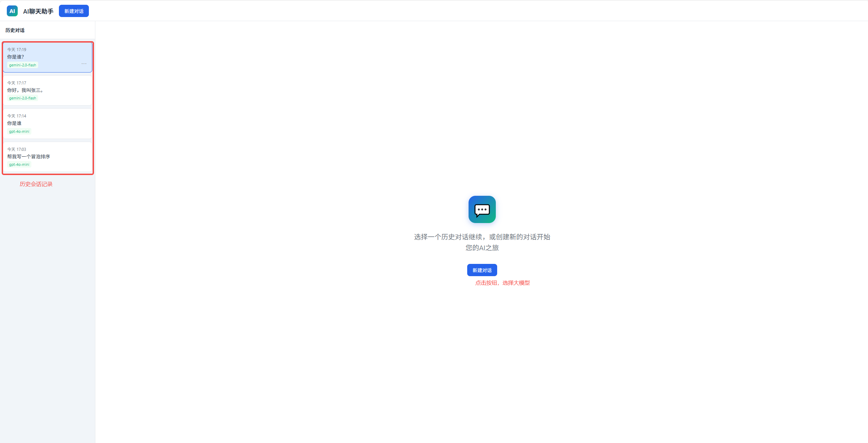Click the red annotation 历史会话记录
This screenshot has height=443, width=868.
pyautogui.click(x=36, y=184)
